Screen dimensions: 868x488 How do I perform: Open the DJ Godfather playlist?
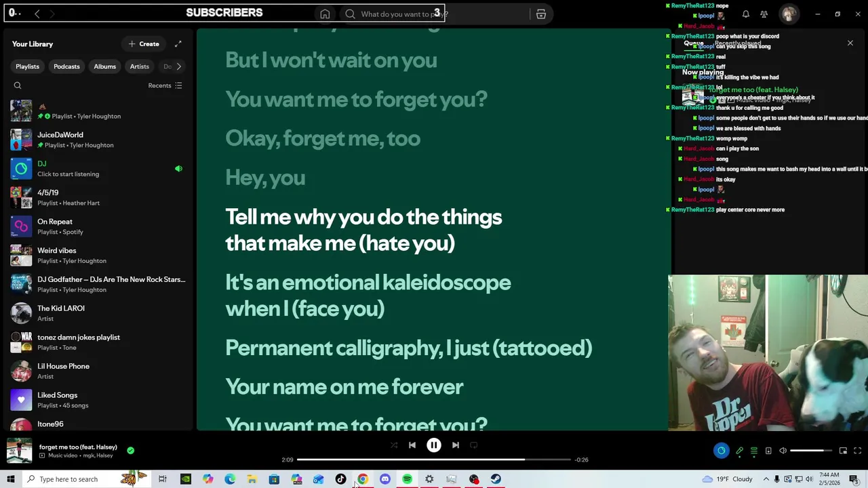coord(99,284)
